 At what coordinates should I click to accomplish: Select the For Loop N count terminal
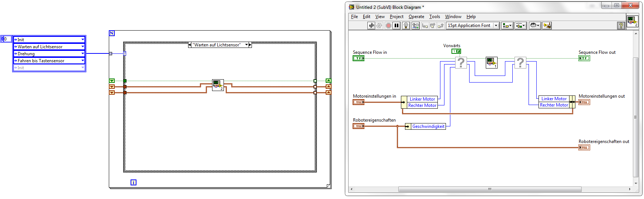pos(112,33)
